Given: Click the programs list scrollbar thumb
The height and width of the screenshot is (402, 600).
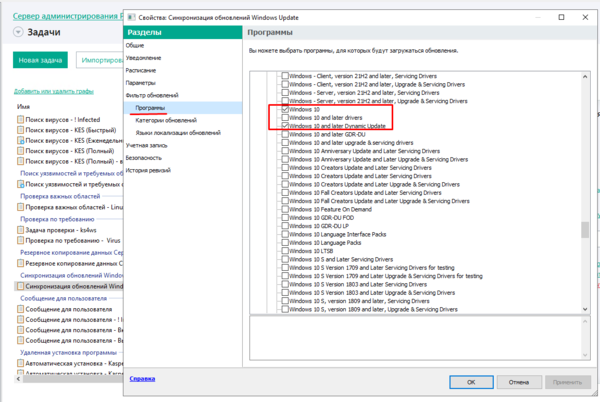Looking at the screenshot, I should tap(585, 229).
